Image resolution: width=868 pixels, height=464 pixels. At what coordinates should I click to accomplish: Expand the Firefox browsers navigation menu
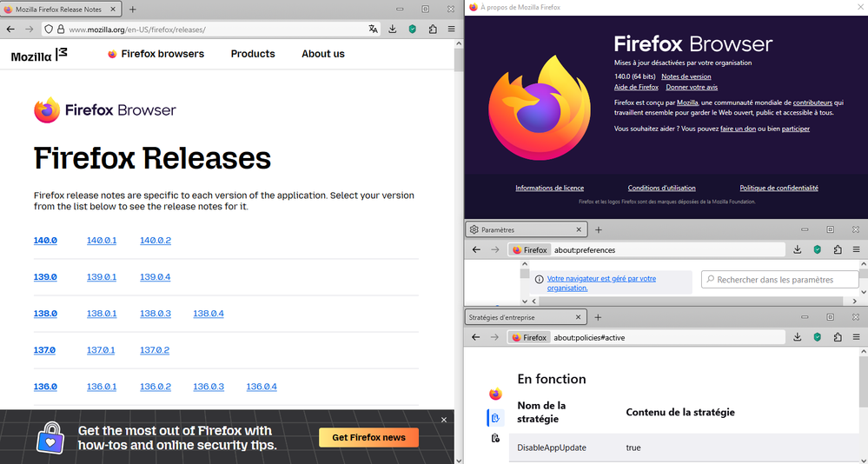(156, 54)
